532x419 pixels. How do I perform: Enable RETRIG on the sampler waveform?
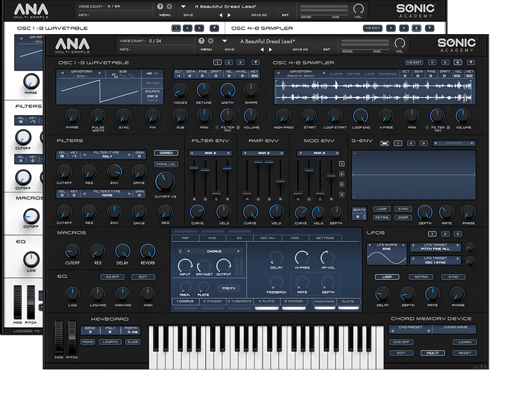(x=354, y=73)
